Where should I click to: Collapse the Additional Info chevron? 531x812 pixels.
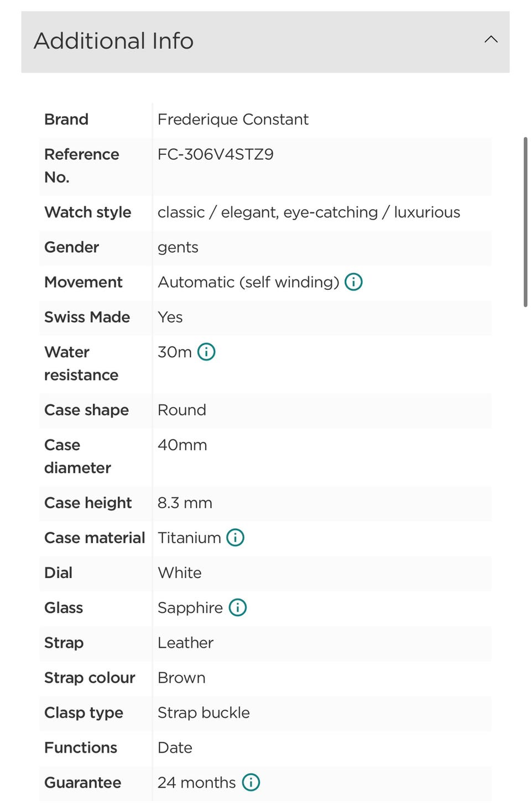click(x=491, y=39)
